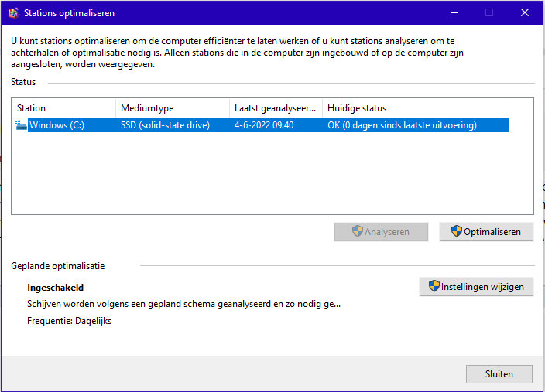
Task: Click the greyed-out Analyseren button
Action: (x=381, y=232)
